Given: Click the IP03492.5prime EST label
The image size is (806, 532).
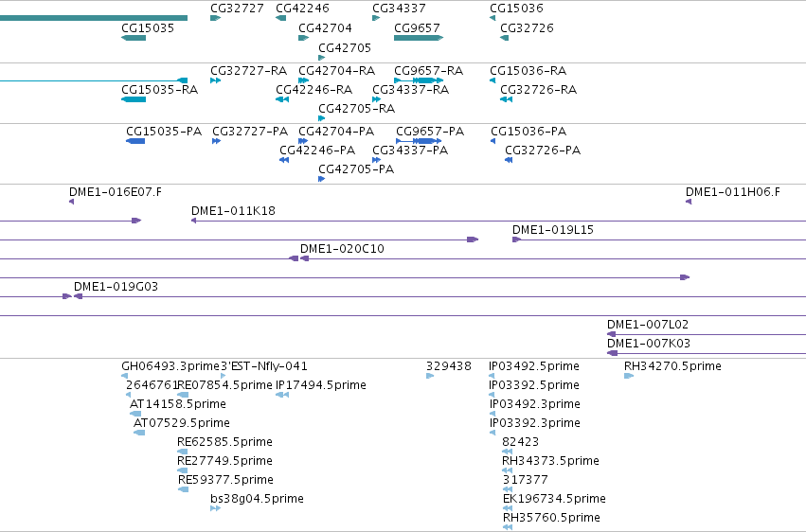Looking at the screenshot, I should point(534,366).
